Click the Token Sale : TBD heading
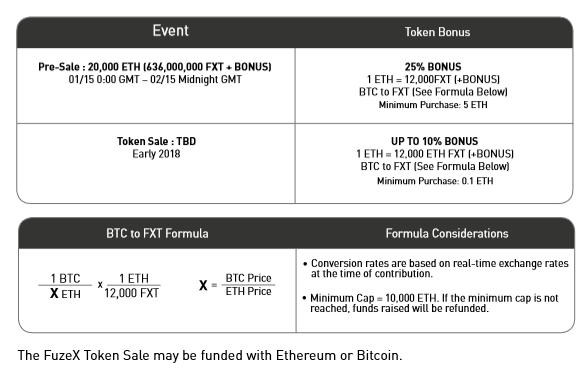 click(x=156, y=141)
